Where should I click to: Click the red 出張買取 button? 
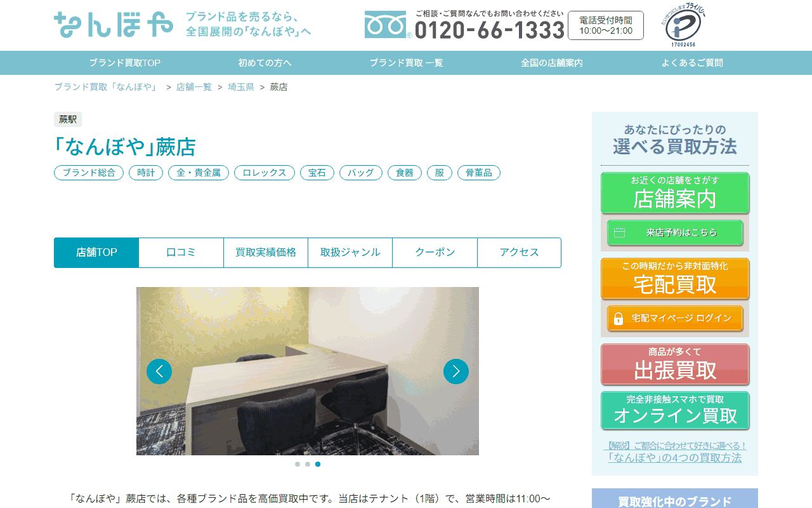point(675,364)
